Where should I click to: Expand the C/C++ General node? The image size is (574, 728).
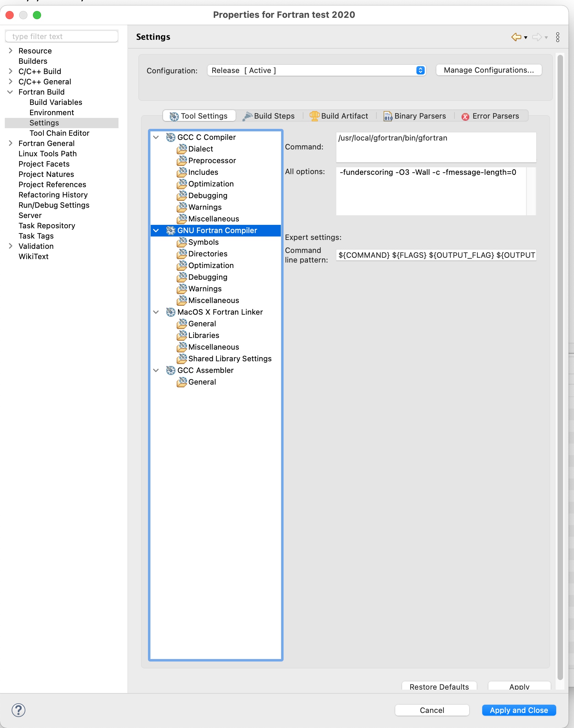click(x=11, y=82)
